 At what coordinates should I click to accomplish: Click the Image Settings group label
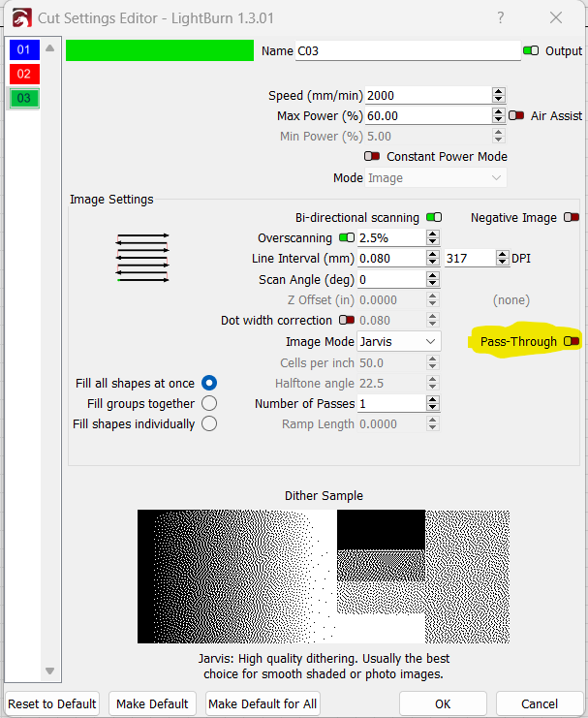(111, 200)
